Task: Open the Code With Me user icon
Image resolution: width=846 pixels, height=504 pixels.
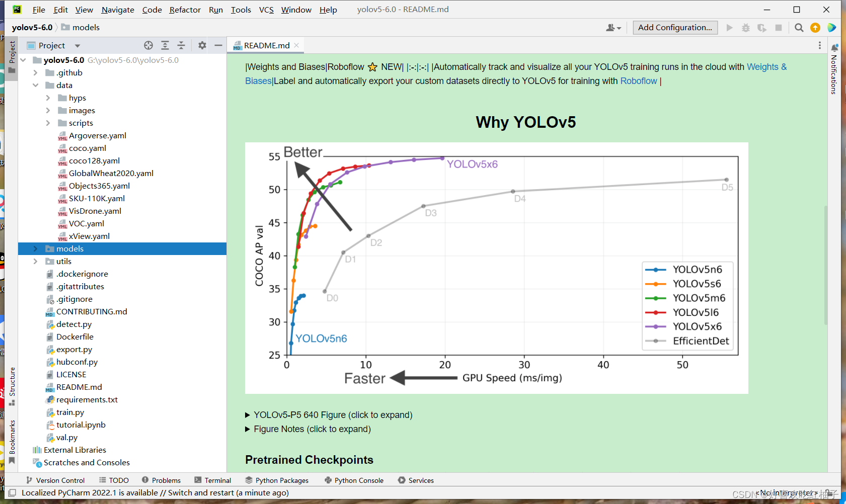Action: tap(613, 28)
